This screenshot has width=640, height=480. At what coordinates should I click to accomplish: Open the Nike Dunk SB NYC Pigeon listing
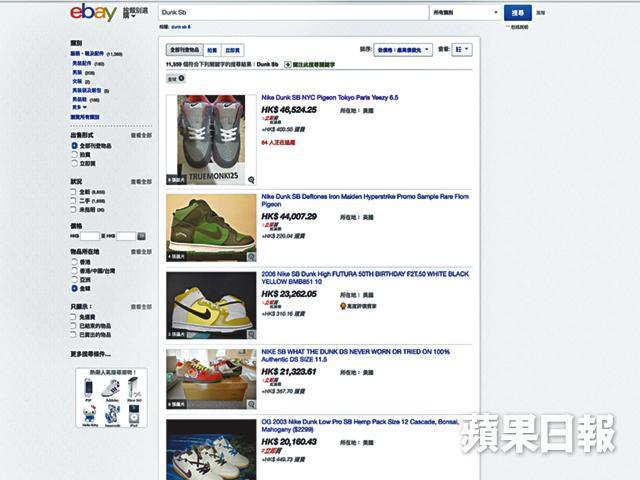329,98
